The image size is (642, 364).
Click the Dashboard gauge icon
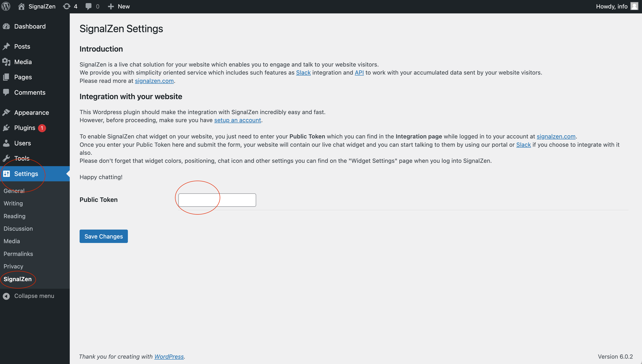pos(6,26)
